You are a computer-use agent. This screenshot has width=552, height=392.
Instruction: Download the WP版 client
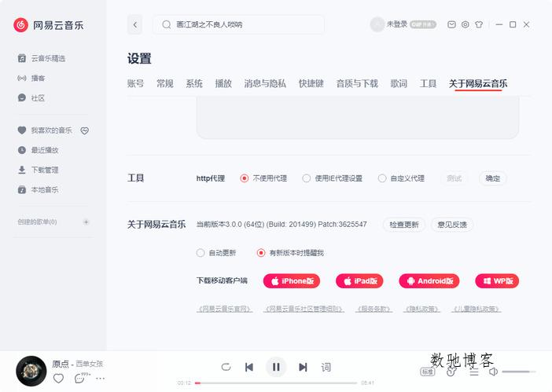coord(497,281)
